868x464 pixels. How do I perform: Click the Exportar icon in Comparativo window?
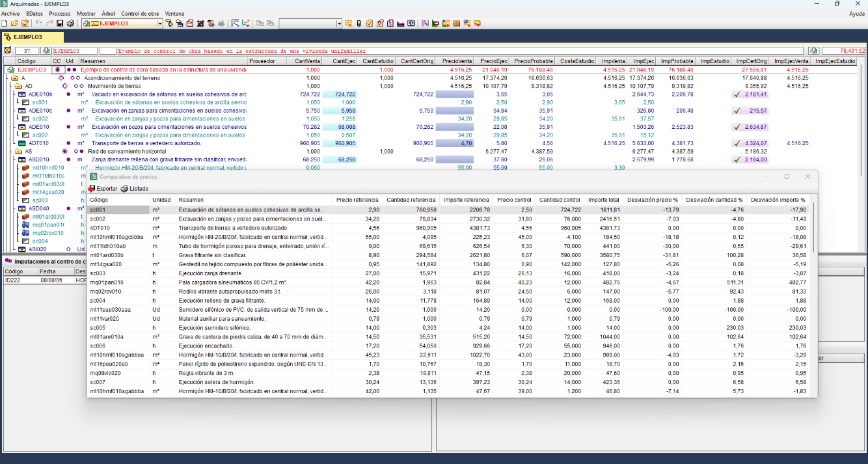[92, 189]
